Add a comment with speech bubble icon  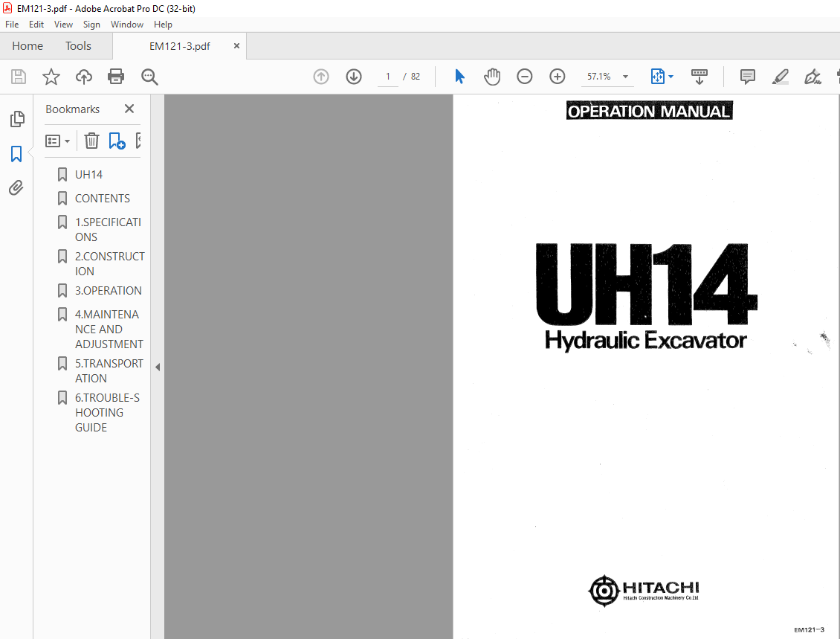point(747,77)
